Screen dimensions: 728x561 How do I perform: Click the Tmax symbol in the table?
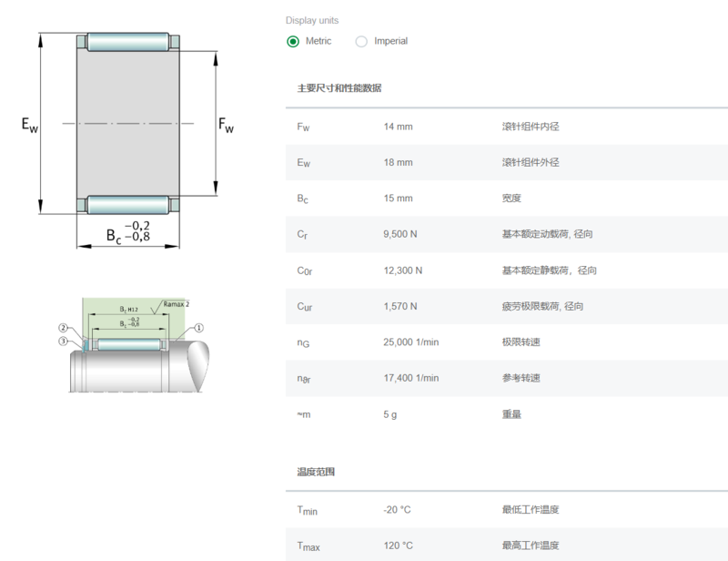coord(308,546)
